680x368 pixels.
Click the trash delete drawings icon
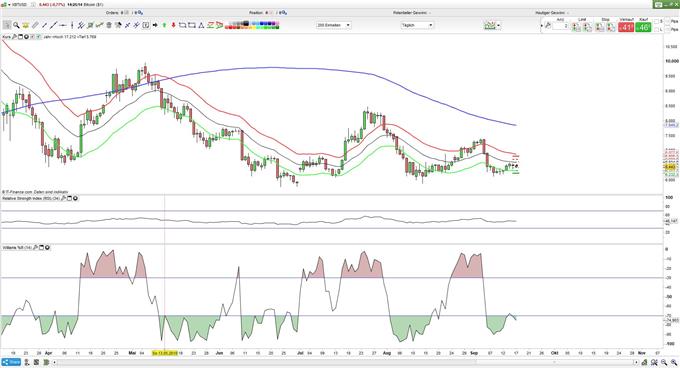[109, 25]
